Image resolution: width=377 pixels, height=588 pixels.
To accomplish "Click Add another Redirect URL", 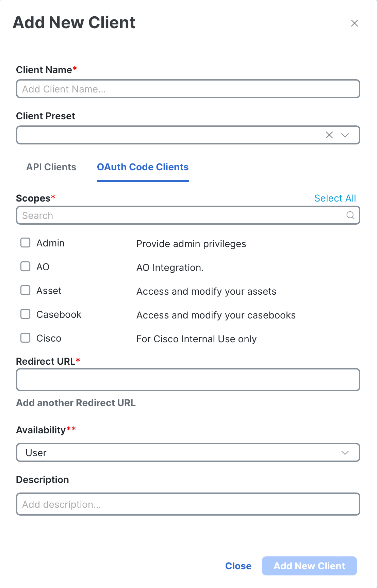I will [x=76, y=403].
